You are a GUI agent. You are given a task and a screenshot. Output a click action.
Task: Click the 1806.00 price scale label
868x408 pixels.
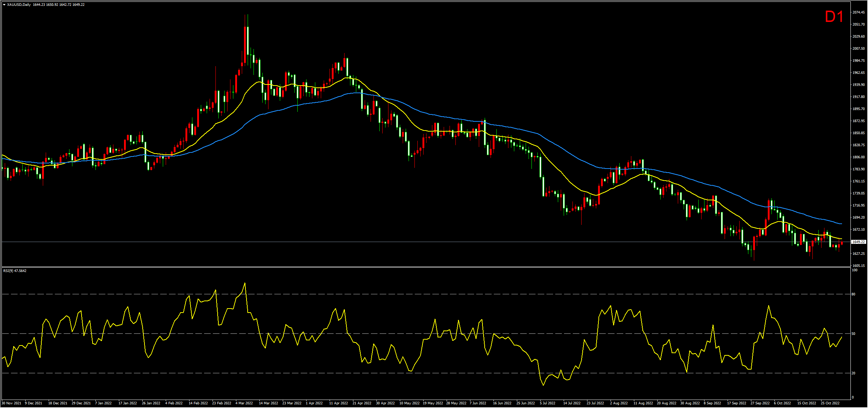858,157
